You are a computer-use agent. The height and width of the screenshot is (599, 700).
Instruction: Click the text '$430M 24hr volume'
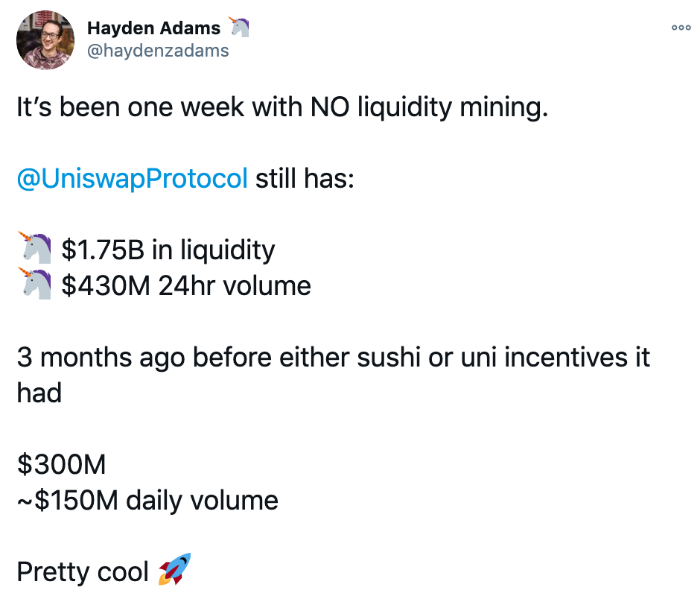[x=185, y=286]
